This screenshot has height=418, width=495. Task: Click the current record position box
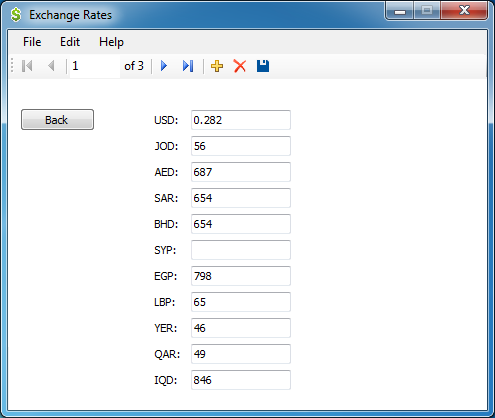pyautogui.click(x=95, y=66)
